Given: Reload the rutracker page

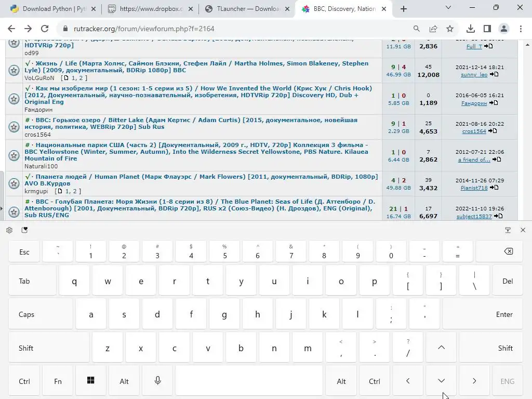Looking at the screenshot, I should [45, 29].
